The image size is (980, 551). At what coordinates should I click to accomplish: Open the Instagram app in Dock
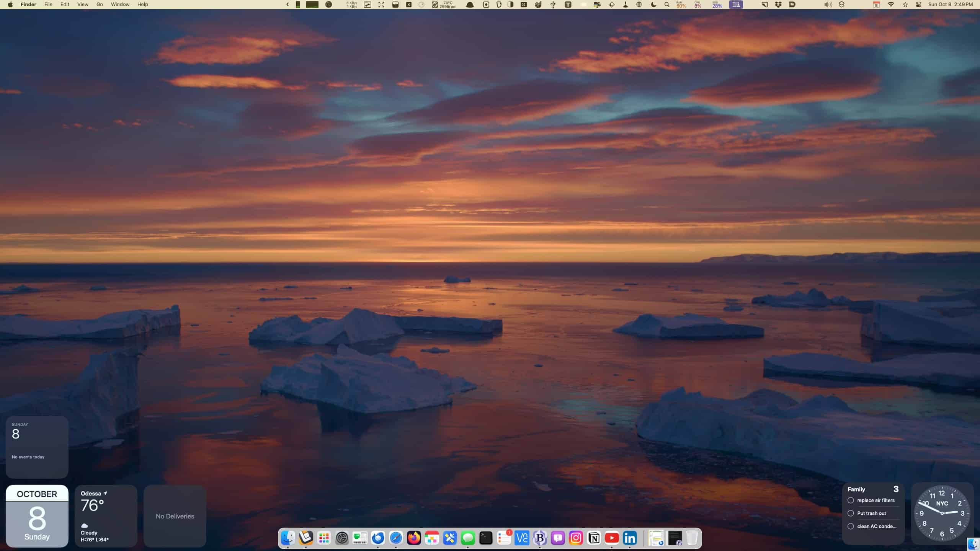tap(576, 538)
